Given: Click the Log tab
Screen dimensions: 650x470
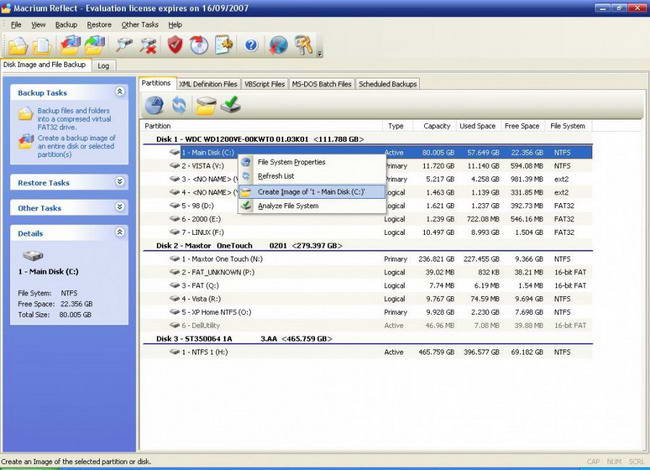Looking at the screenshot, I should [103, 65].
